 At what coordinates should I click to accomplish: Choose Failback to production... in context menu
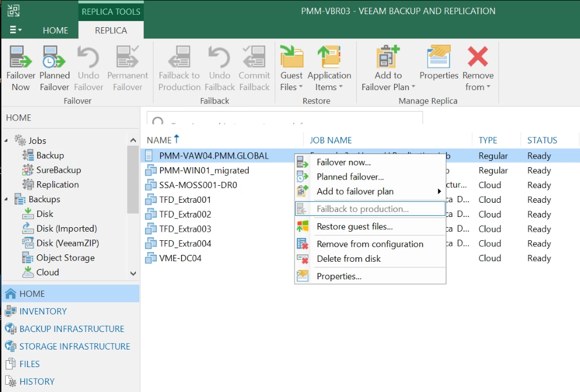click(x=370, y=209)
